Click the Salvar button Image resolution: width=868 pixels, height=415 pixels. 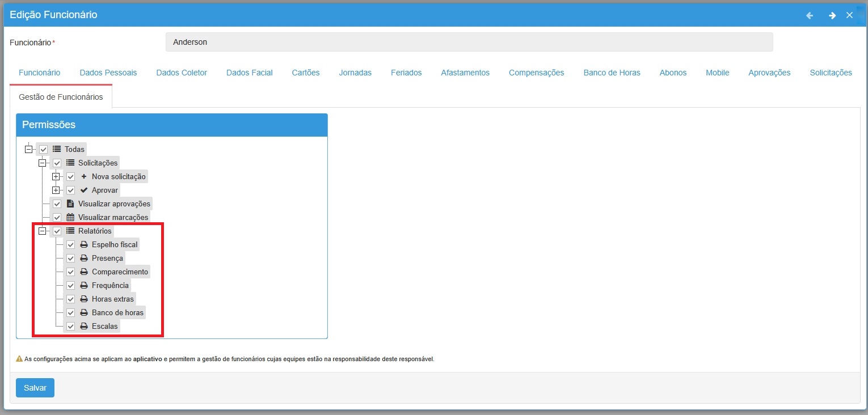[35, 388]
